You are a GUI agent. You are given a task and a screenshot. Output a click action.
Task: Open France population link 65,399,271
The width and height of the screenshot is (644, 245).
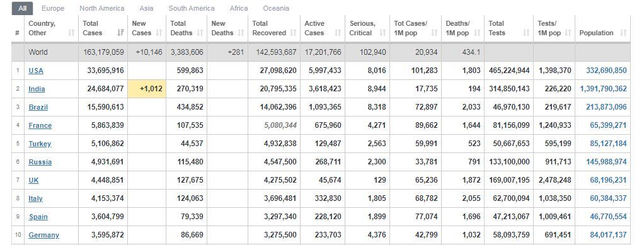point(608,125)
